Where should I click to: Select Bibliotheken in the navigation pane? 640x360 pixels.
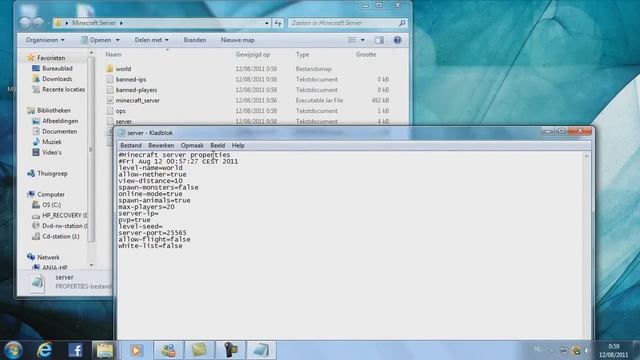54,111
